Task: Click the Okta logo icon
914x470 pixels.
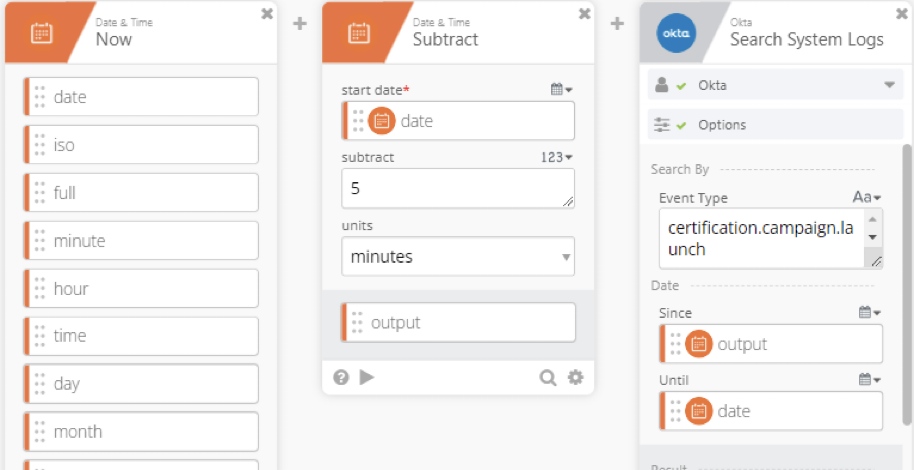Action: click(676, 33)
